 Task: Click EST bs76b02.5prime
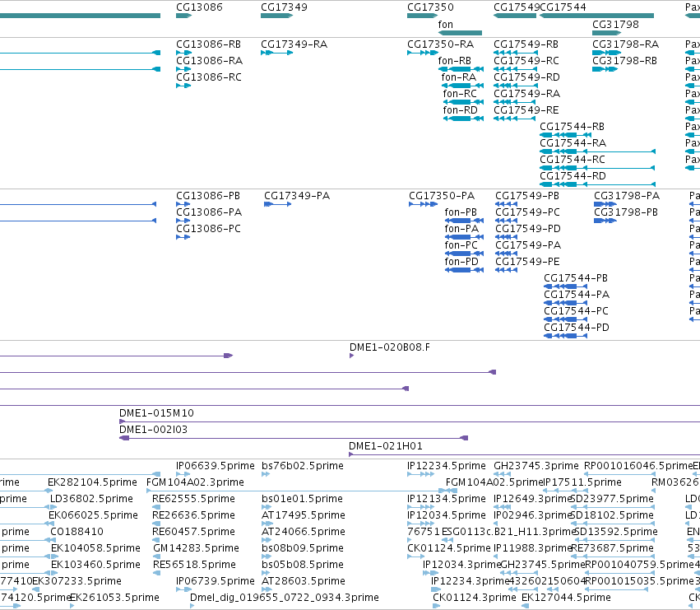tap(303, 466)
